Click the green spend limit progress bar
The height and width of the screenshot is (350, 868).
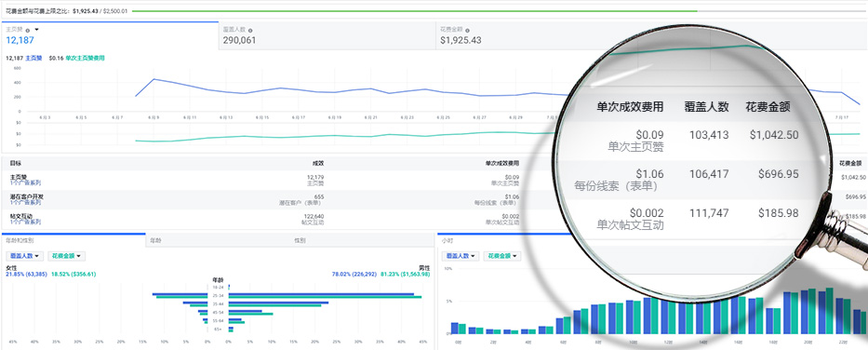click(415, 11)
